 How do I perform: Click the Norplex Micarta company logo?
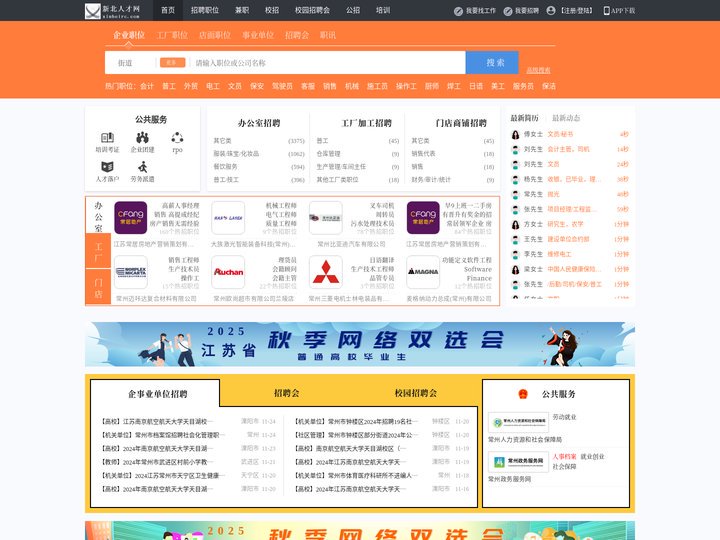[131, 272]
